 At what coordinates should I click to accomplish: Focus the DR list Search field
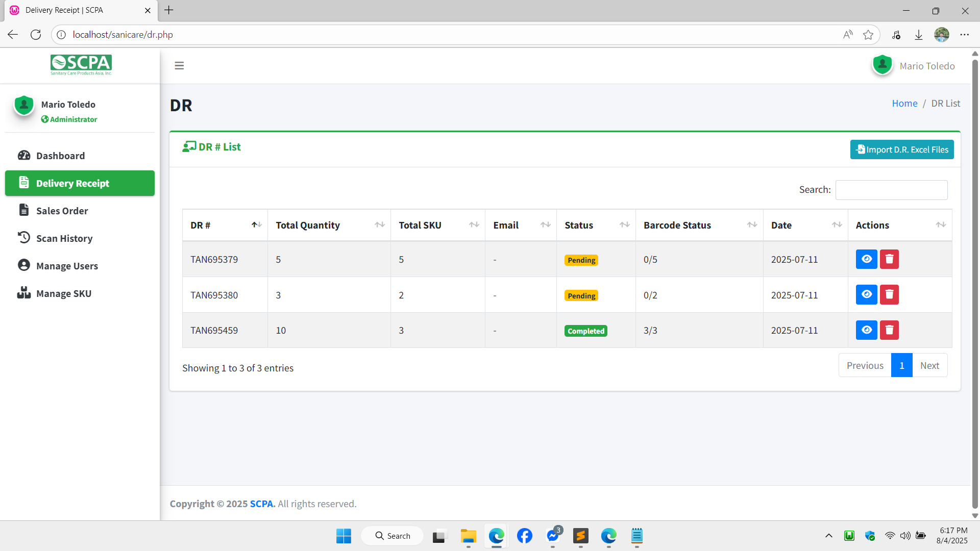click(x=891, y=190)
